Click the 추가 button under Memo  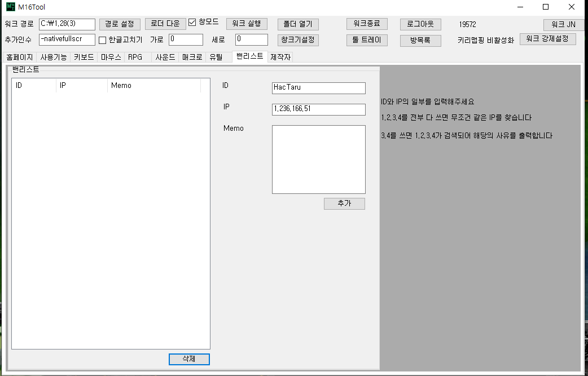[x=344, y=204]
